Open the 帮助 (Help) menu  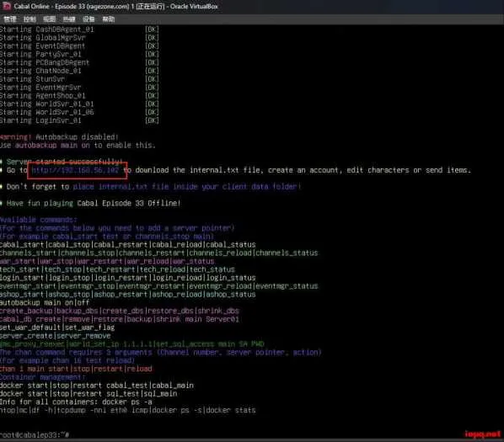(x=109, y=19)
